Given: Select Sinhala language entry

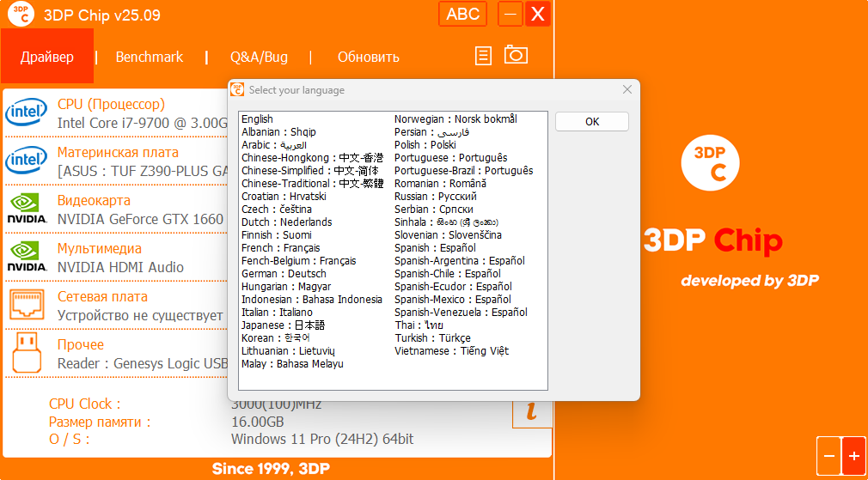Looking at the screenshot, I should [446, 222].
